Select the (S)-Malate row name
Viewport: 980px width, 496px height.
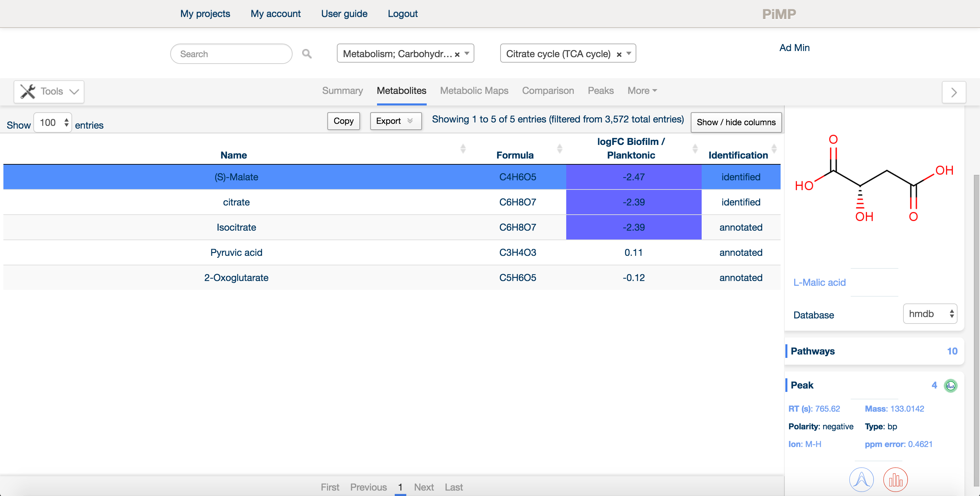pos(236,177)
